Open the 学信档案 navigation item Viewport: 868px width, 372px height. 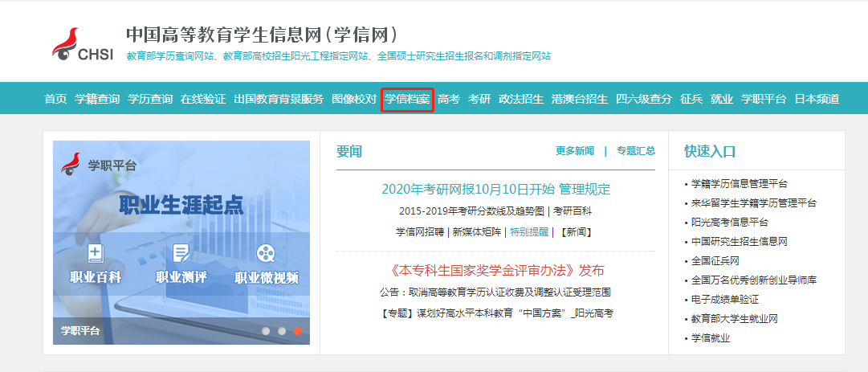point(407,99)
